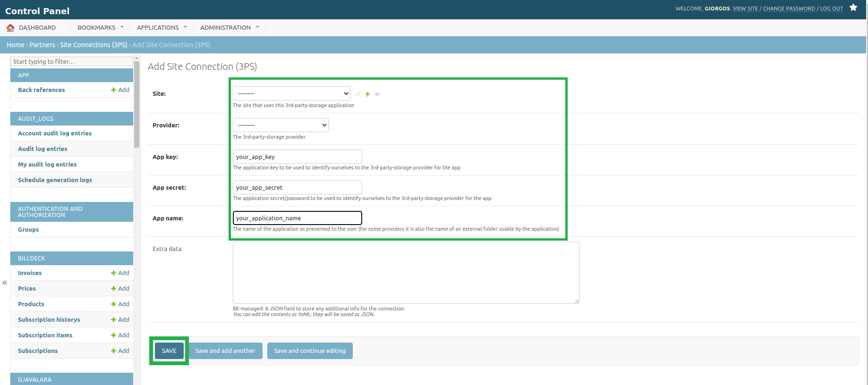Viewport: 868px width, 385px height.
Task: Expand the Bookmarks menu
Action: pos(100,28)
